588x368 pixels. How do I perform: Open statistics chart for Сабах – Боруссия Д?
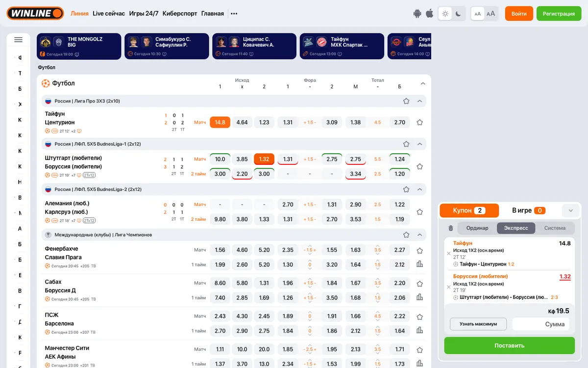click(419, 297)
